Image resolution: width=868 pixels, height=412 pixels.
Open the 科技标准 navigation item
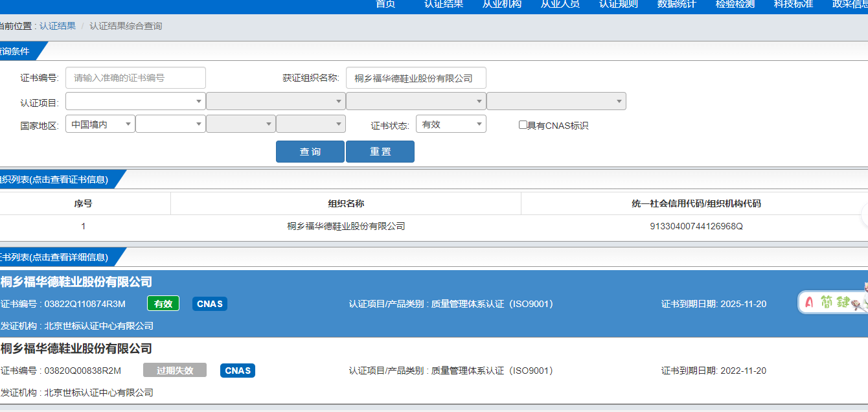(x=794, y=4)
